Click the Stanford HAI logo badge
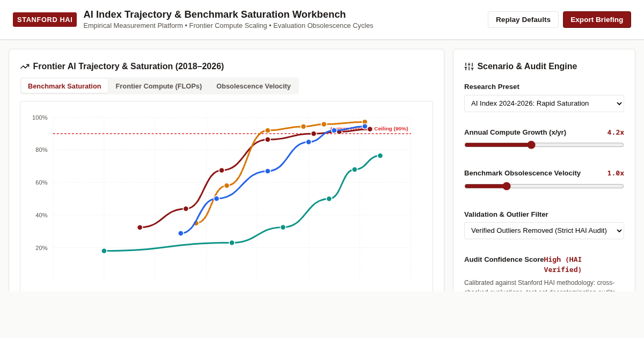This screenshot has height=338, width=644. pyautogui.click(x=45, y=20)
